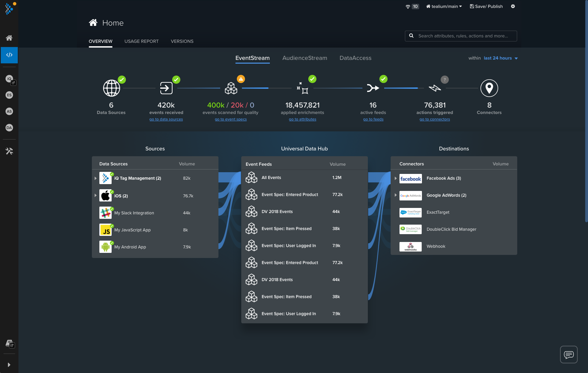The height and width of the screenshot is (373, 588).
Task: Open the ES EventStream sidebar icon
Action: point(9,95)
